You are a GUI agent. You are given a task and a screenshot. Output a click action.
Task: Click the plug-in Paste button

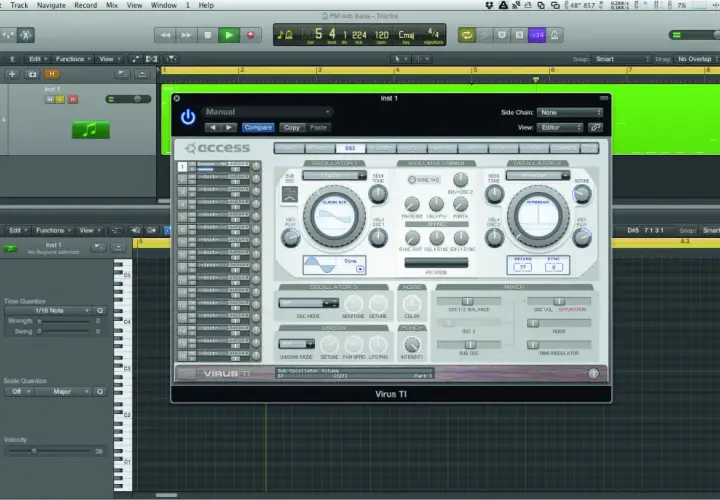click(x=318, y=128)
